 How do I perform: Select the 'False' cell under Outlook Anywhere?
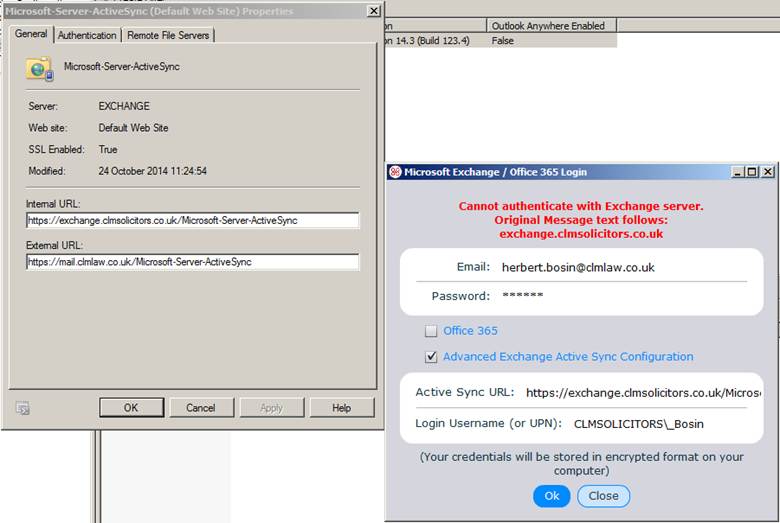502,41
